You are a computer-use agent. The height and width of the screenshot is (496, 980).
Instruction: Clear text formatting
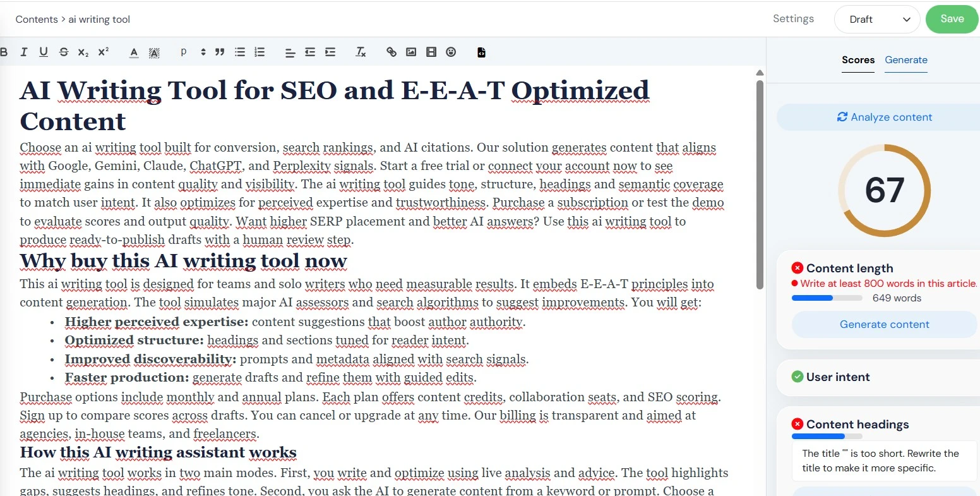tap(361, 52)
